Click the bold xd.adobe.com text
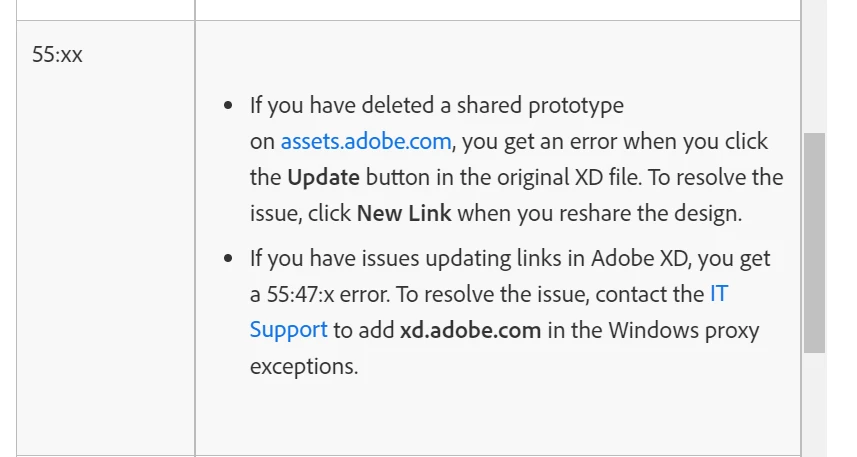Viewport: 857px width, 457px height. click(471, 330)
